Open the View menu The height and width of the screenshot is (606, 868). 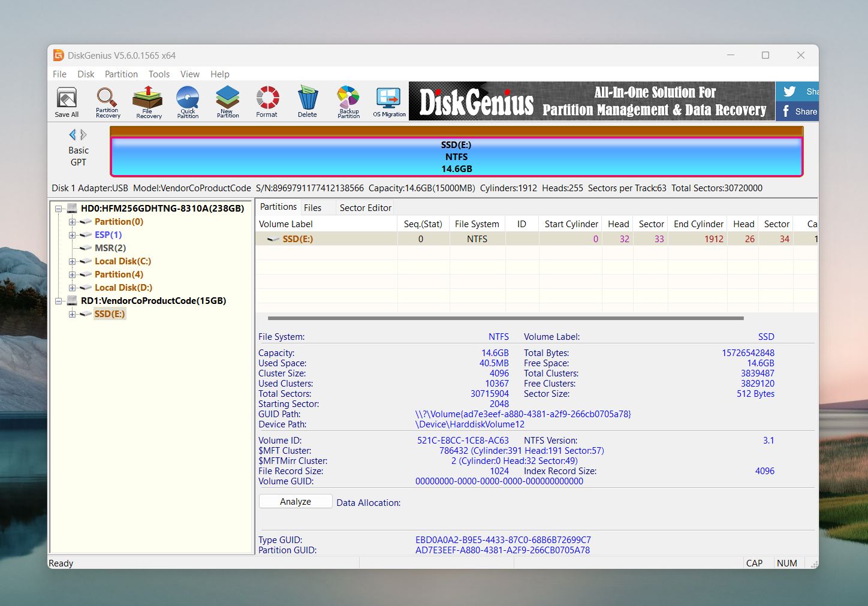point(189,74)
